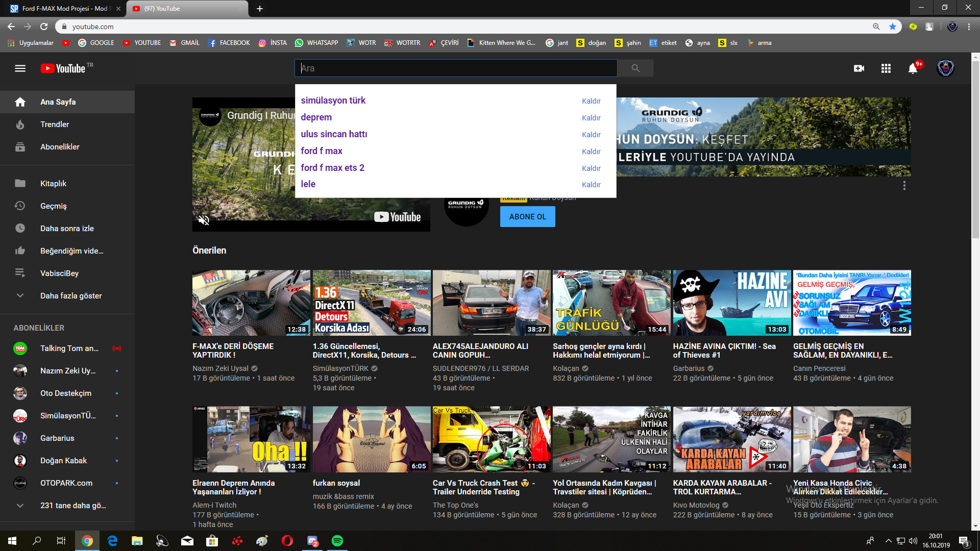Screen dimensions: 980x551
Task: Open the YouTube hamburger guide menu
Action: click(x=20, y=68)
